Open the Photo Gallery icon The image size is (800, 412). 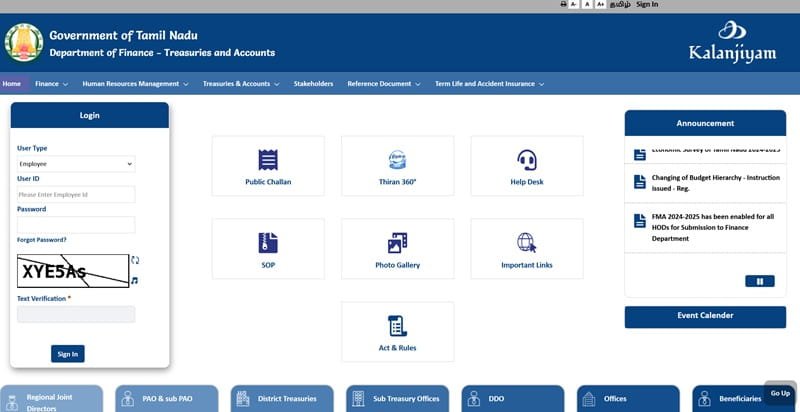coord(397,243)
